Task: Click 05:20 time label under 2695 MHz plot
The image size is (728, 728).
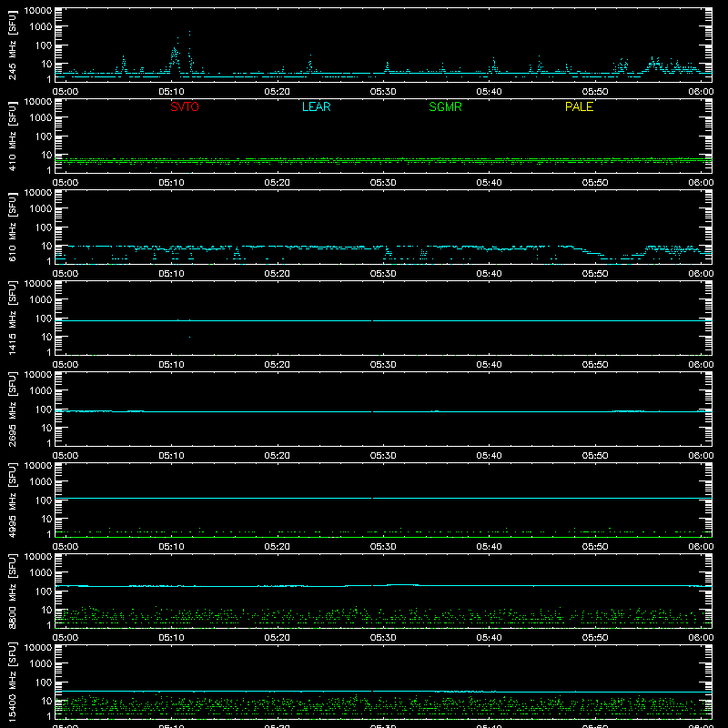Action: click(278, 456)
